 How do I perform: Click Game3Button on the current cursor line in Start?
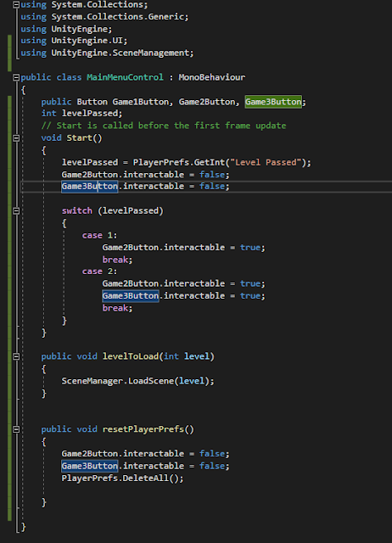[x=90, y=187]
